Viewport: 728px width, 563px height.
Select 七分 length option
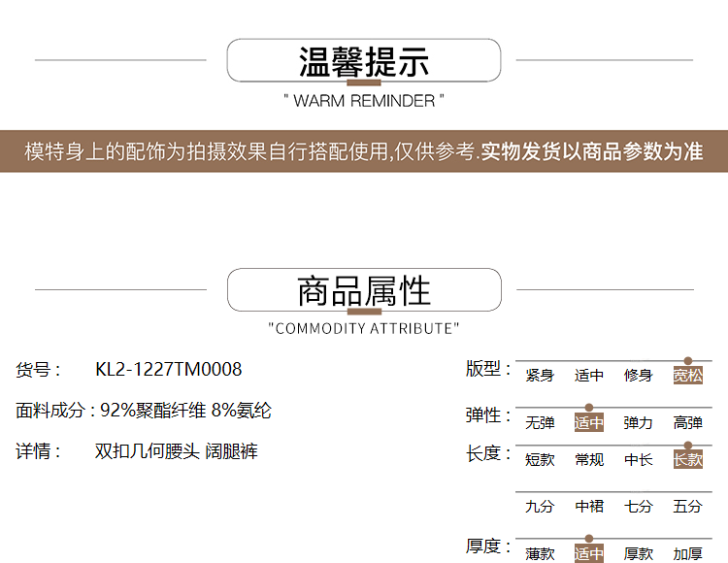click(x=638, y=507)
